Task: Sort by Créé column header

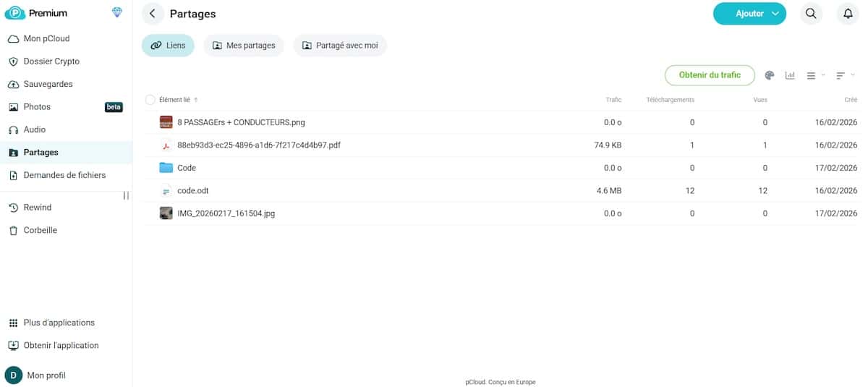Action: [850, 100]
